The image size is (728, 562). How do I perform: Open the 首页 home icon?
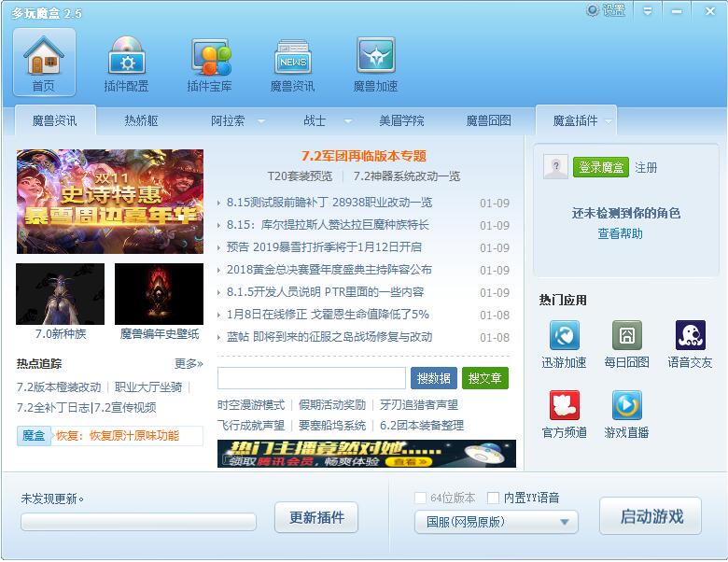click(x=44, y=62)
